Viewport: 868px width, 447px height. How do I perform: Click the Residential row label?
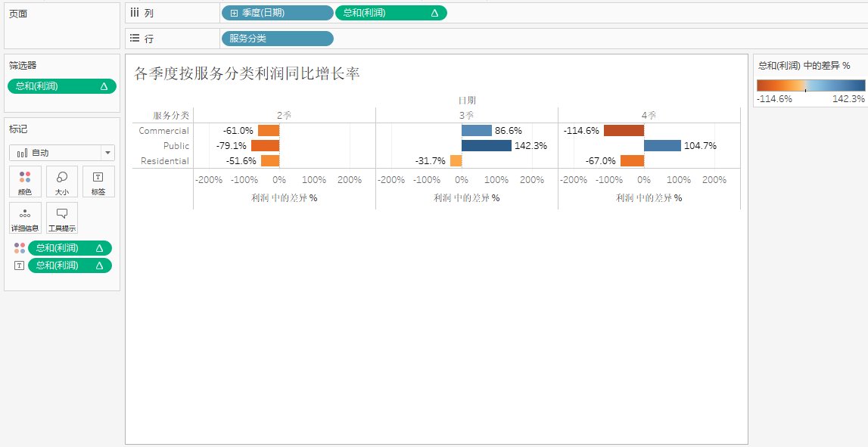point(165,161)
